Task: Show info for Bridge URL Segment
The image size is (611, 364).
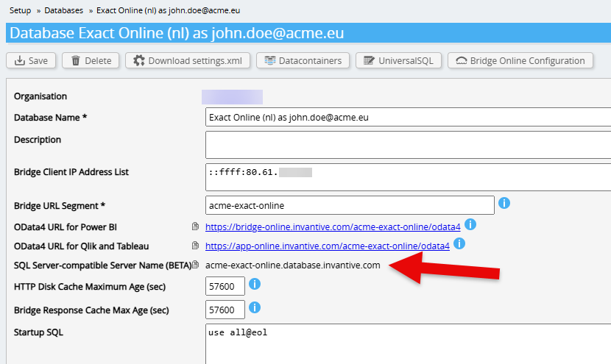Action: tap(504, 203)
